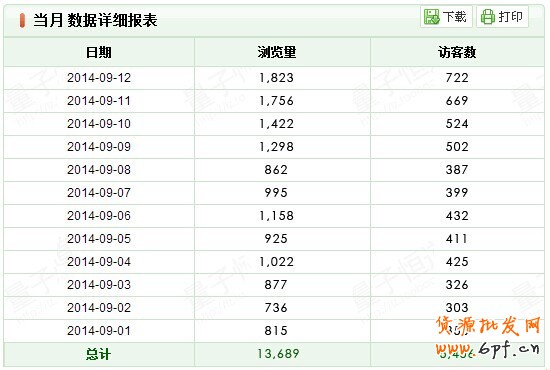
Task: Click the download (下载) floppy icon
Action: 431,16
